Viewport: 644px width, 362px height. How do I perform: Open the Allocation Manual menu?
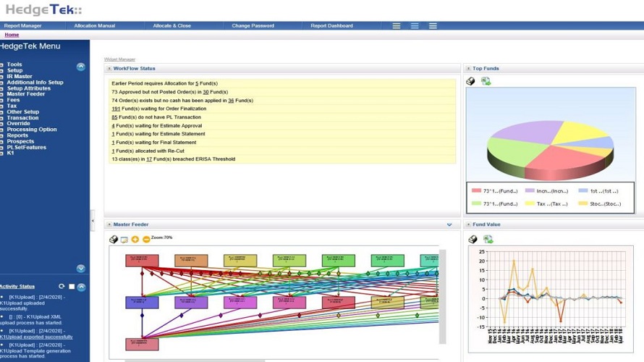pyautogui.click(x=95, y=25)
